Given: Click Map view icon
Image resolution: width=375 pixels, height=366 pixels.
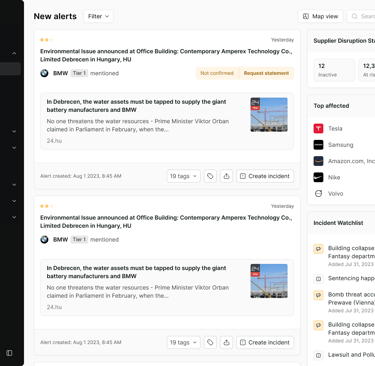Looking at the screenshot, I should [x=306, y=16].
